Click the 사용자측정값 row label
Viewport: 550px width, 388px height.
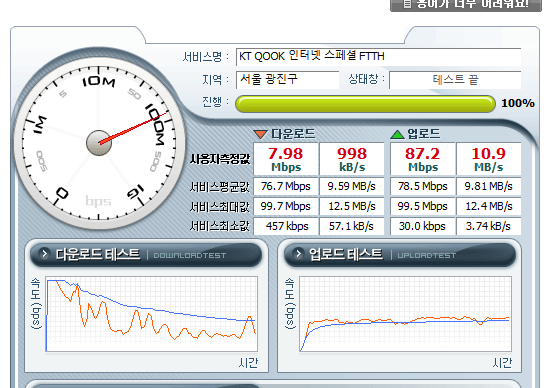pos(220,159)
